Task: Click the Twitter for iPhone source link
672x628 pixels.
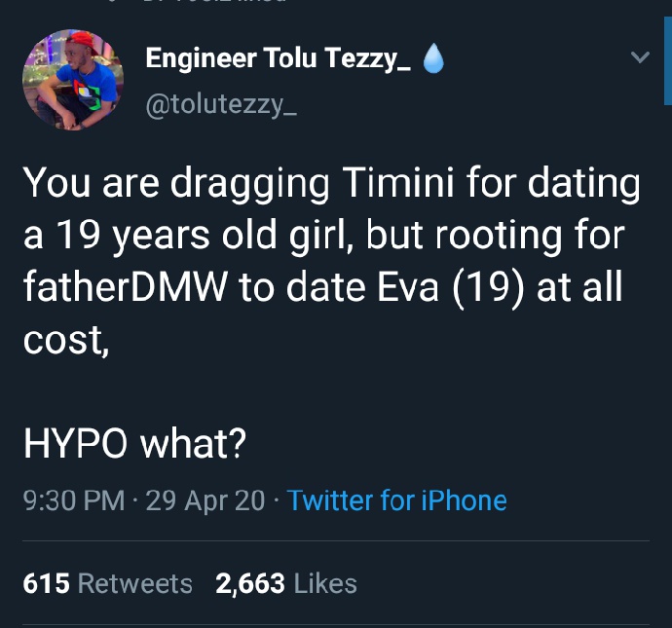Action: [x=397, y=500]
